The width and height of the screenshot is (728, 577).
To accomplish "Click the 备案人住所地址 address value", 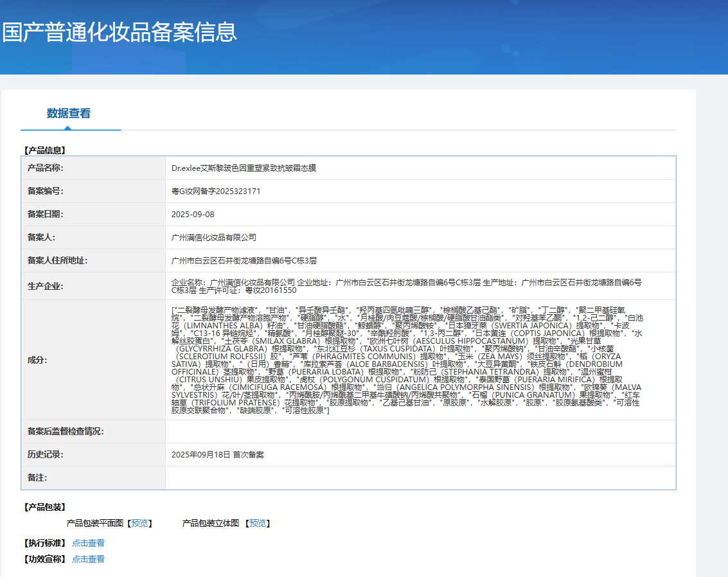I will pyautogui.click(x=244, y=260).
